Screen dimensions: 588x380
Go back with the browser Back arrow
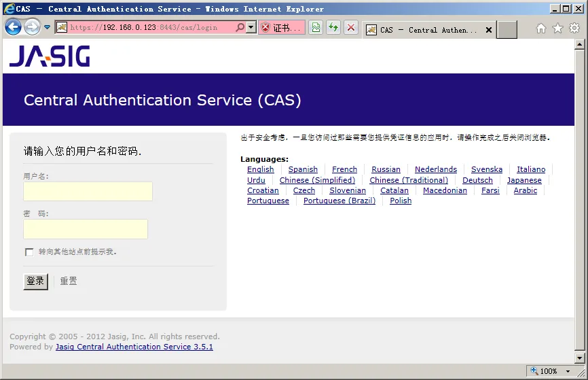point(13,27)
